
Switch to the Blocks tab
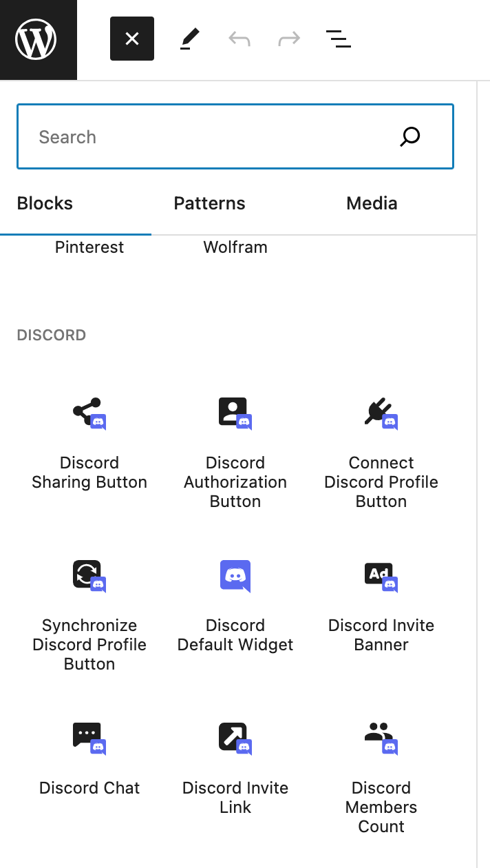click(x=45, y=204)
